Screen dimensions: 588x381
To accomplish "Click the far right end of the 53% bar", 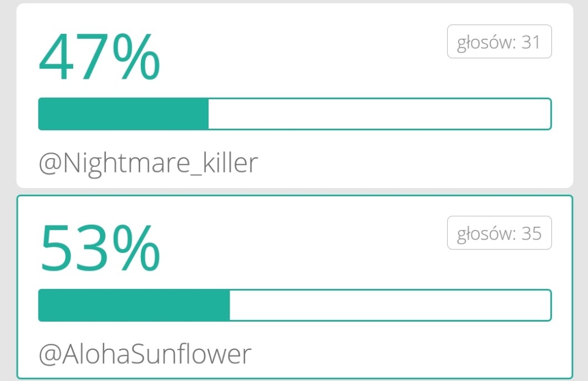I will [548, 305].
